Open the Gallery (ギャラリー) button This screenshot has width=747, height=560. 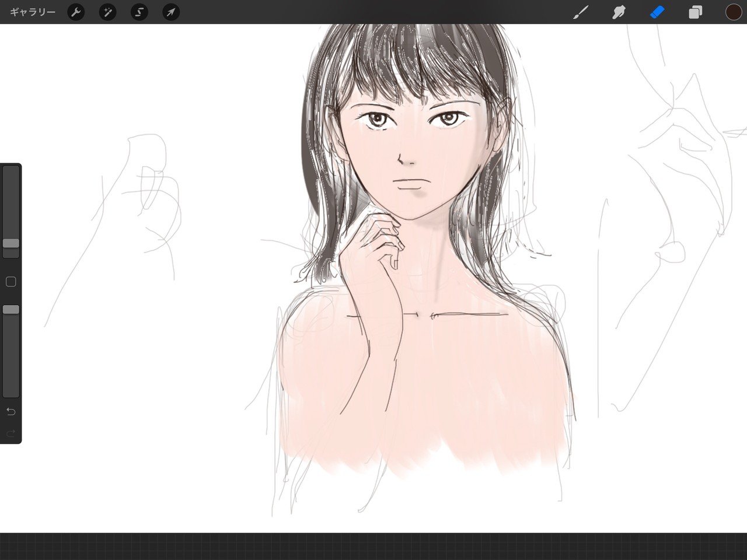click(33, 12)
